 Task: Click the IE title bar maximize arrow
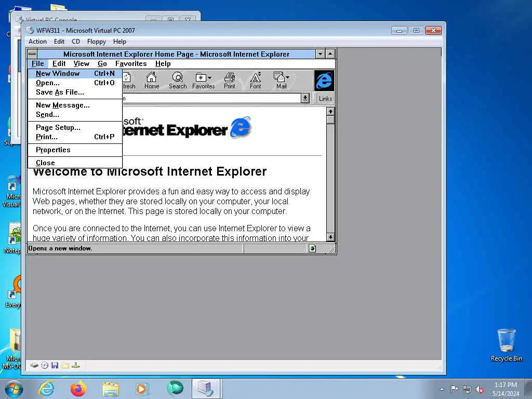tap(330, 54)
